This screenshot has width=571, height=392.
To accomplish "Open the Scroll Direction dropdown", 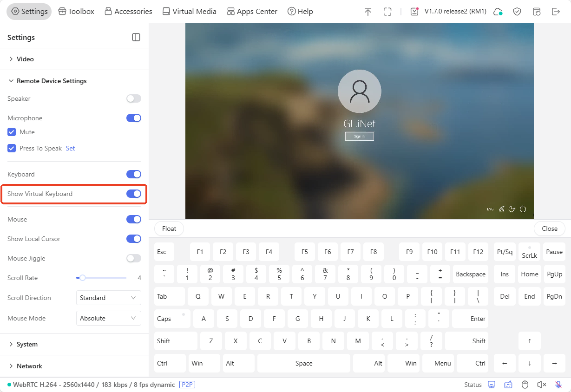I will [x=108, y=298].
